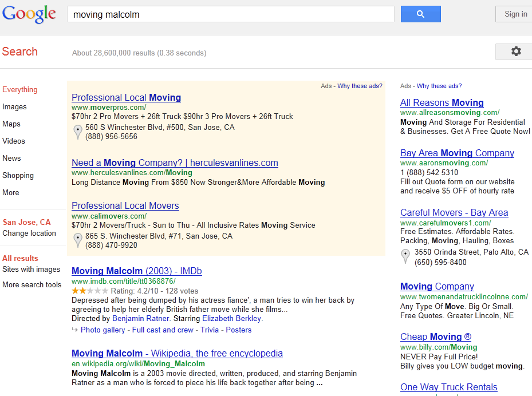Click the blue magnifying glass search button
Viewport: 532px width, 396px height.
coord(420,14)
